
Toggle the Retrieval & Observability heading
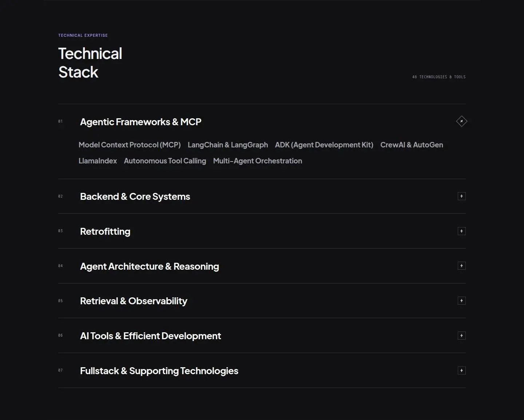134,301
